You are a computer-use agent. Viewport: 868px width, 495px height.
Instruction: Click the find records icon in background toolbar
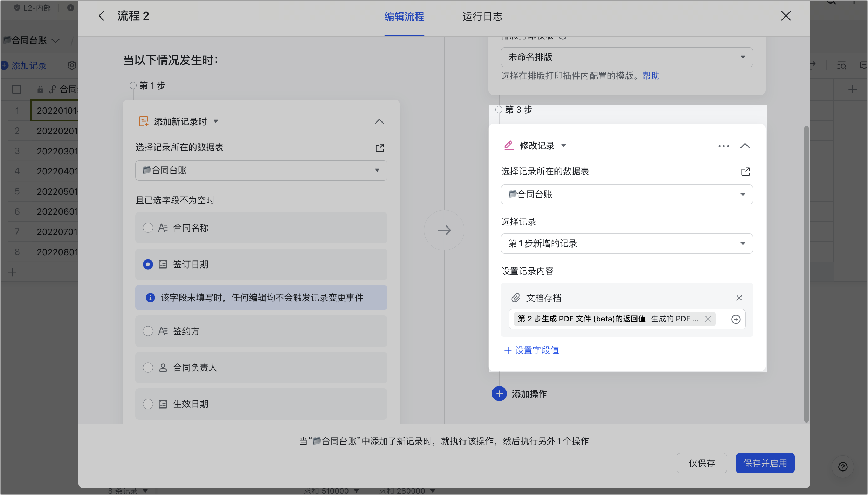pos(841,65)
